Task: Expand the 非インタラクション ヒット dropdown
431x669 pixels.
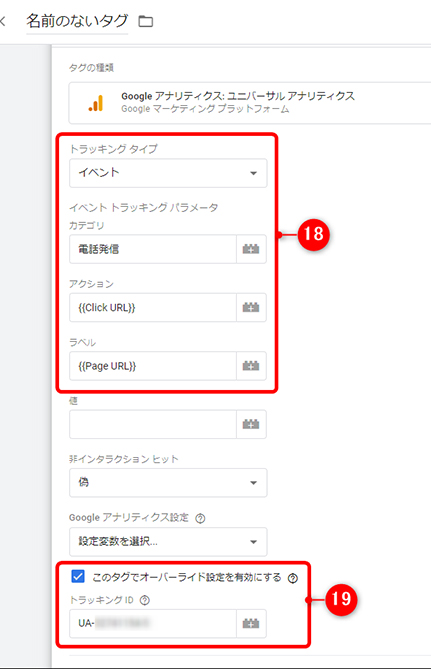Action: [x=168, y=483]
